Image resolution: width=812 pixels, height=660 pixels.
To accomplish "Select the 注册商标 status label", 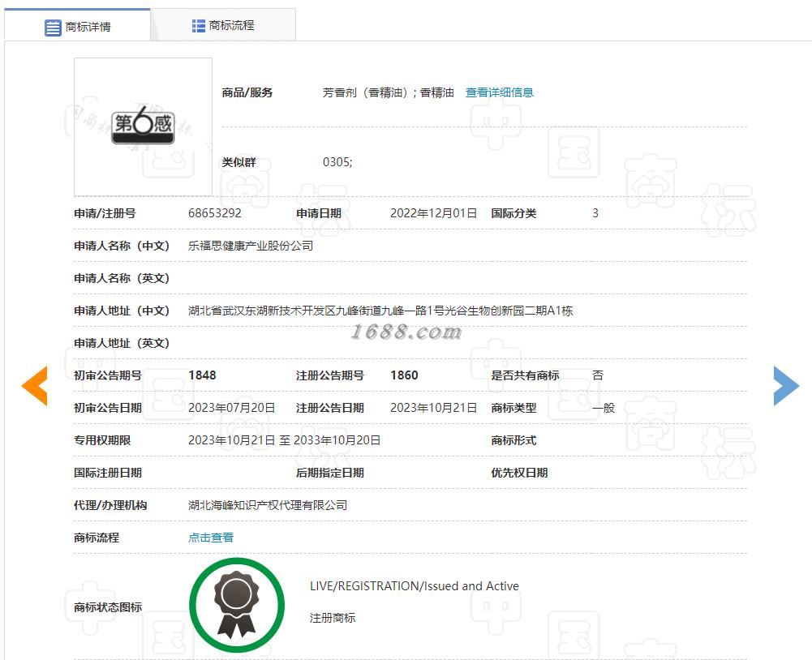I will click(x=333, y=618).
